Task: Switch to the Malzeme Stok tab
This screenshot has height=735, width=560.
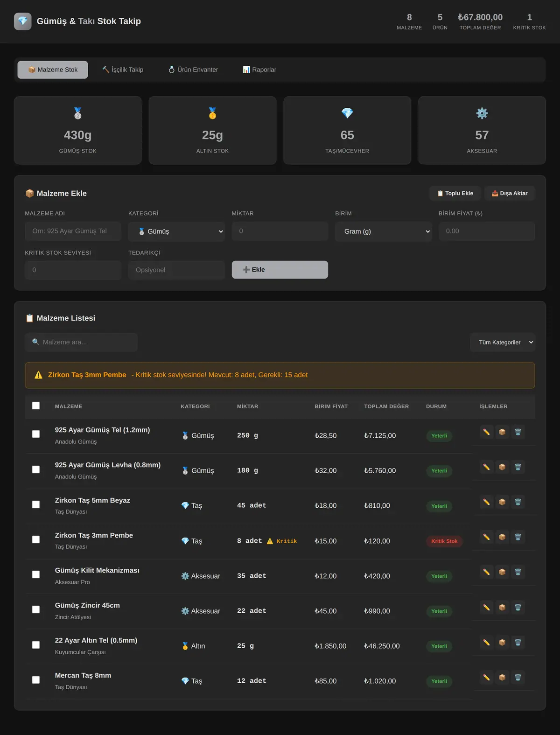Action: tap(53, 70)
